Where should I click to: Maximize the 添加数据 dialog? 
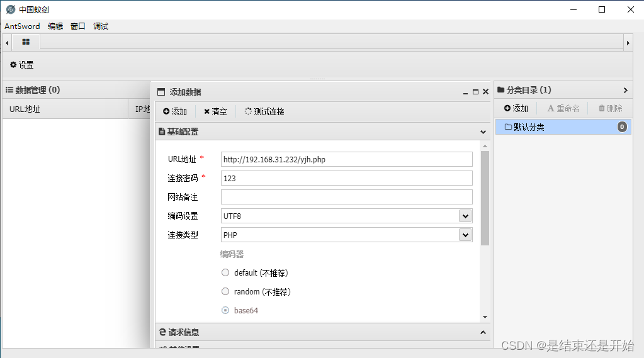(x=476, y=92)
